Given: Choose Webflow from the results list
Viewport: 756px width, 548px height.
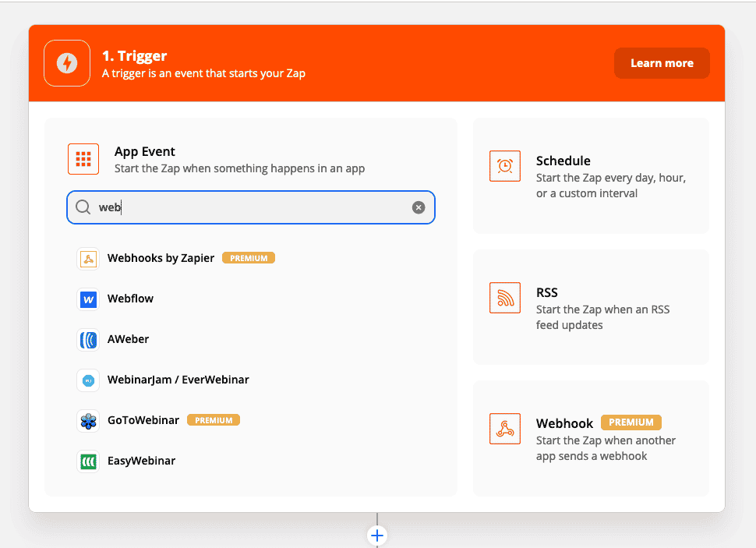Looking at the screenshot, I should click(130, 299).
